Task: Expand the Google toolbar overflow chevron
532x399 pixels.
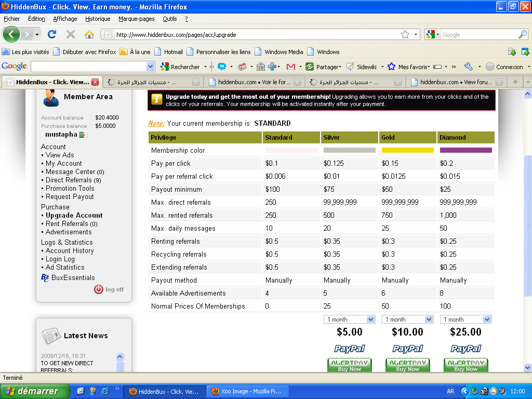Action: coord(454,67)
